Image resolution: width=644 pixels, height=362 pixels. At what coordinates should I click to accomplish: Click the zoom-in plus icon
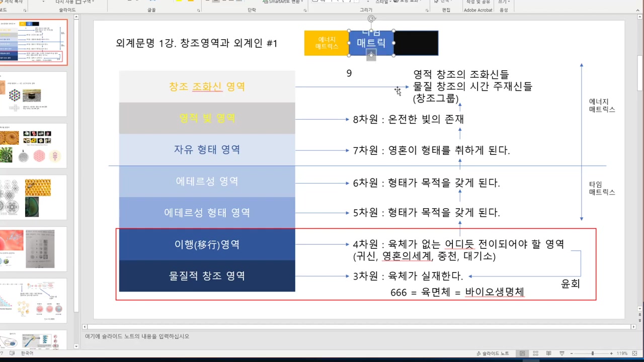tap(612, 353)
